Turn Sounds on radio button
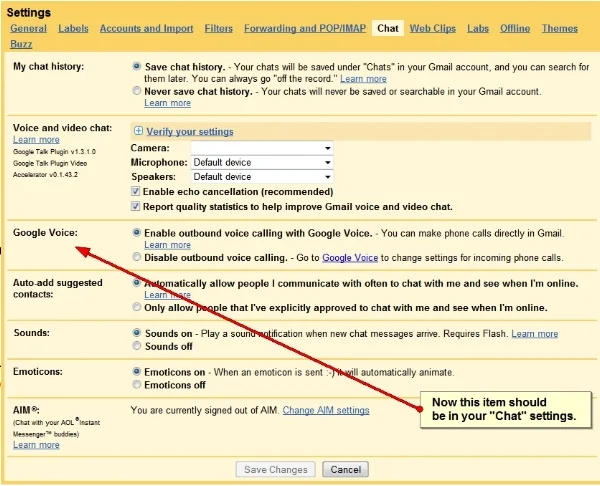 point(137,333)
